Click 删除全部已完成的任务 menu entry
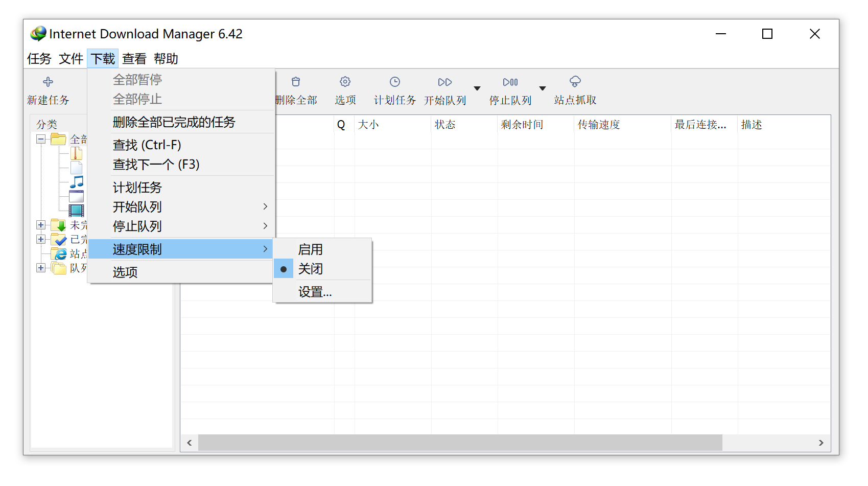This screenshot has width=868, height=486. (x=174, y=122)
